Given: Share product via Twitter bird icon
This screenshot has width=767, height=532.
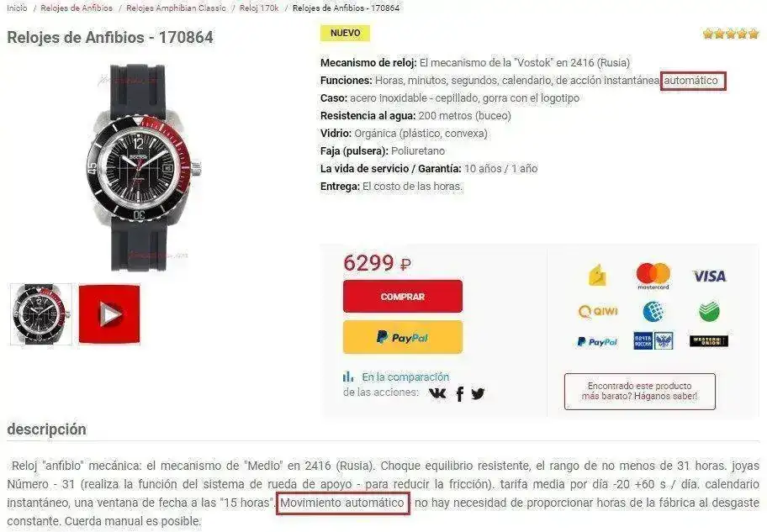Looking at the screenshot, I should (x=478, y=393).
